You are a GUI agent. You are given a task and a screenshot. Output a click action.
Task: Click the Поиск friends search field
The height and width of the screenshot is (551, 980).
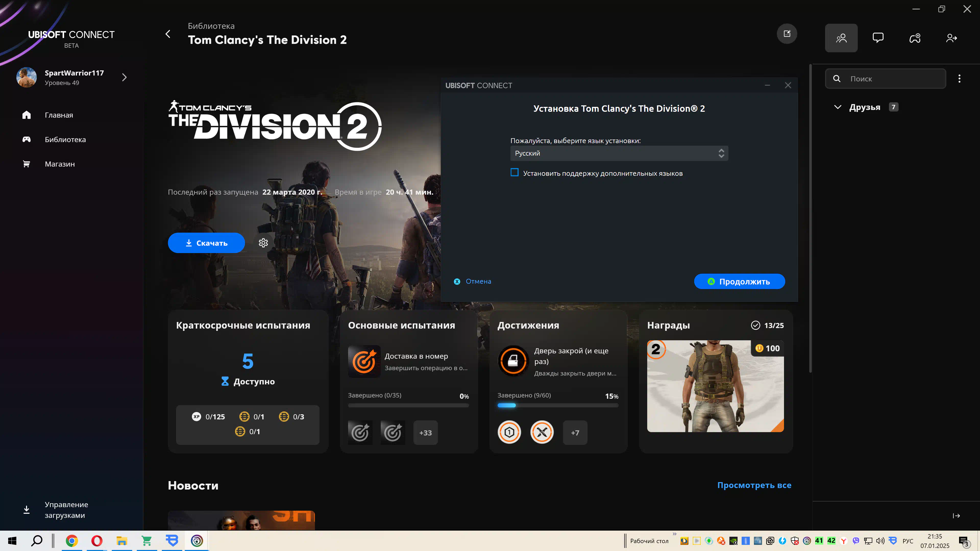(x=885, y=78)
